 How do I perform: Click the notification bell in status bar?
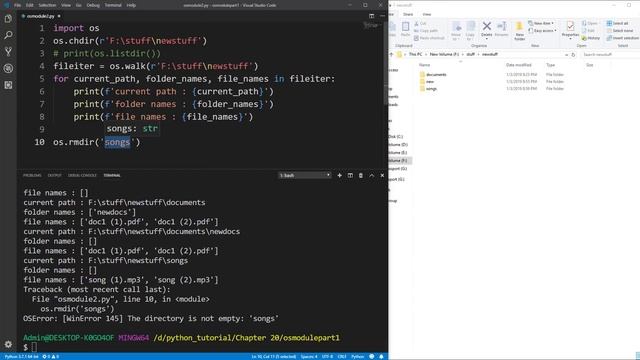381,356
